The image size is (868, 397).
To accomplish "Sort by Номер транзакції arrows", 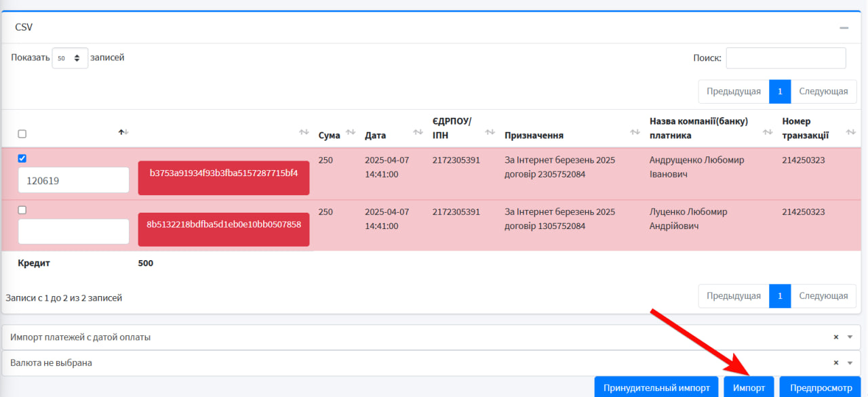I will [x=850, y=132].
